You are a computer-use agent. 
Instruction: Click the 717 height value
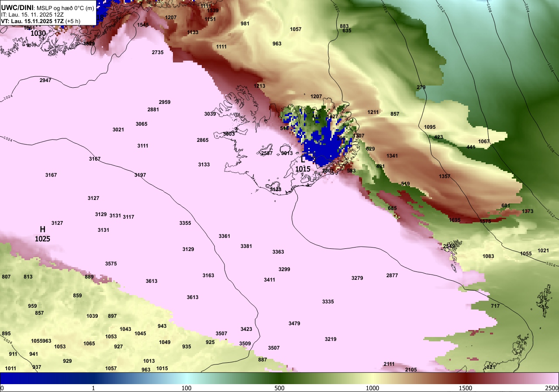495,306
